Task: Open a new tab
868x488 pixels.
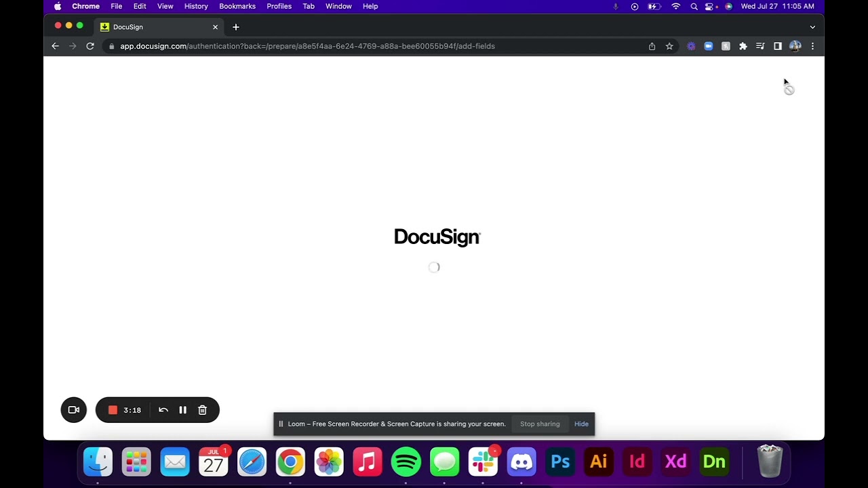Action: click(x=236, y=27)
